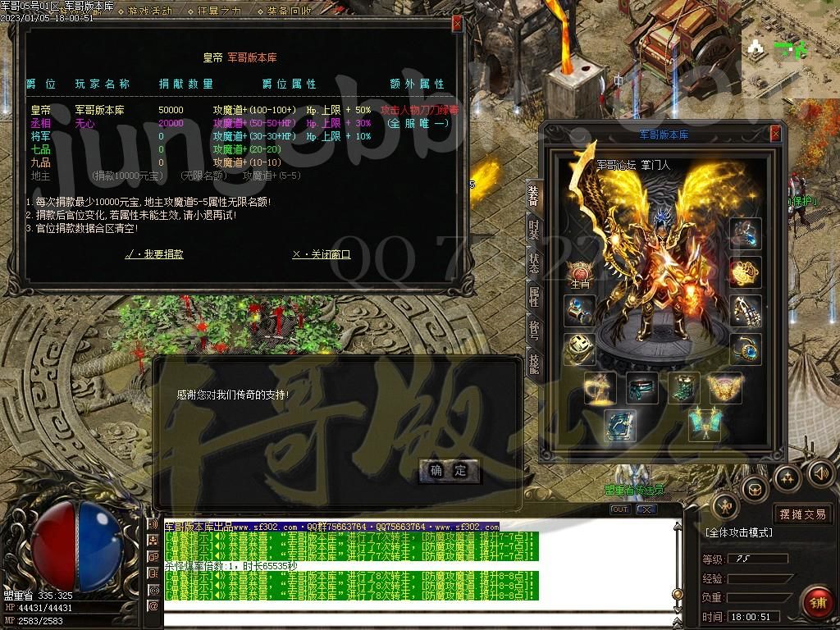Close the 军哥版本库 character panel

coord(775,134)
